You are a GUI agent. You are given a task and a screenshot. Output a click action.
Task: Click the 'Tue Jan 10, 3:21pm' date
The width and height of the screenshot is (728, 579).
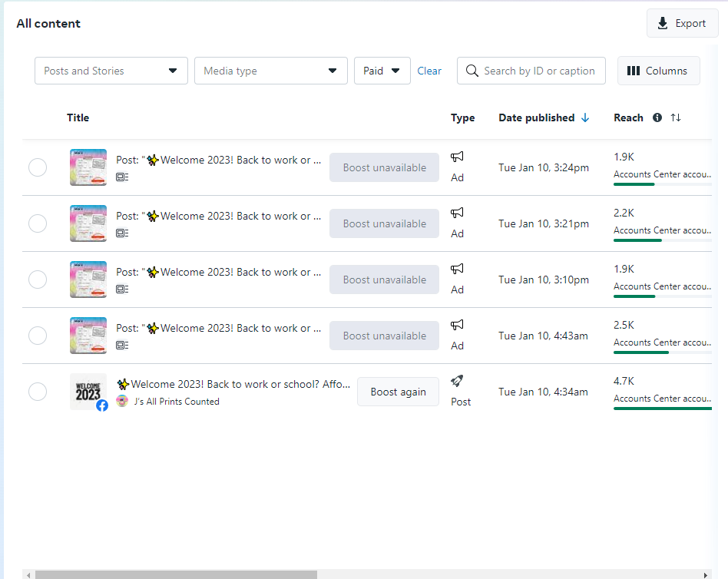pos(543,223)
